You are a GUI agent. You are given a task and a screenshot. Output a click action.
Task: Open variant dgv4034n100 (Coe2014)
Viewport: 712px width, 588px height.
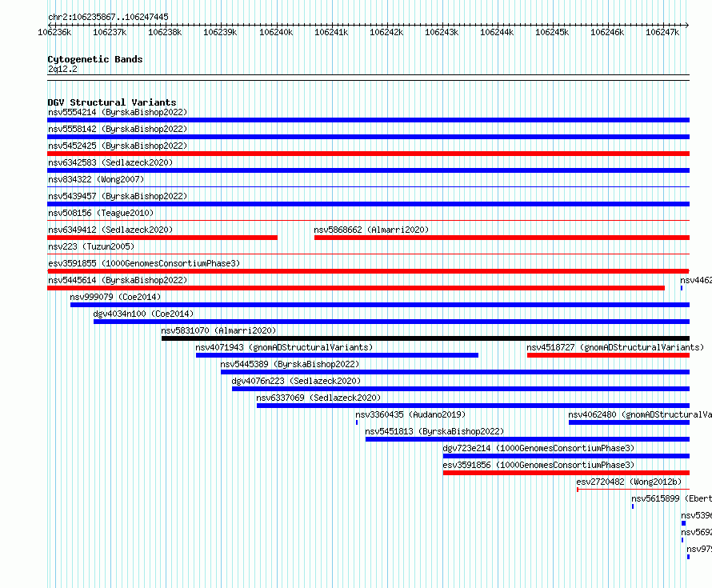pos(143,314)
